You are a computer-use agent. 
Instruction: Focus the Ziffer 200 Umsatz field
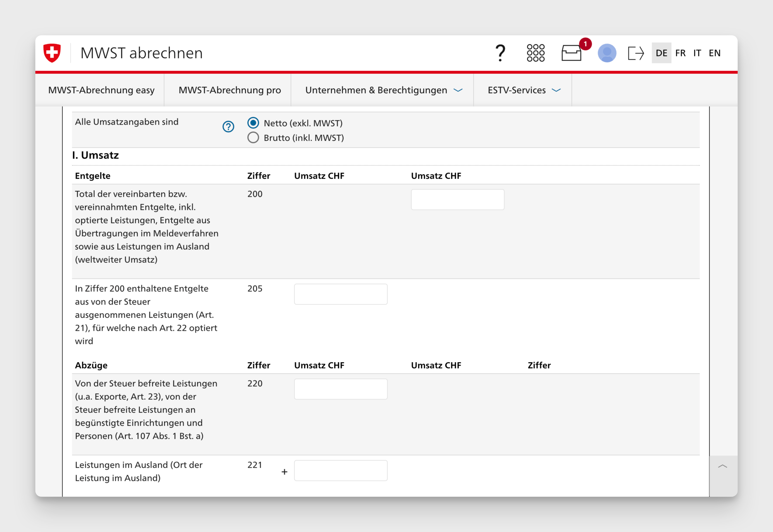click(x=457, y=200)
